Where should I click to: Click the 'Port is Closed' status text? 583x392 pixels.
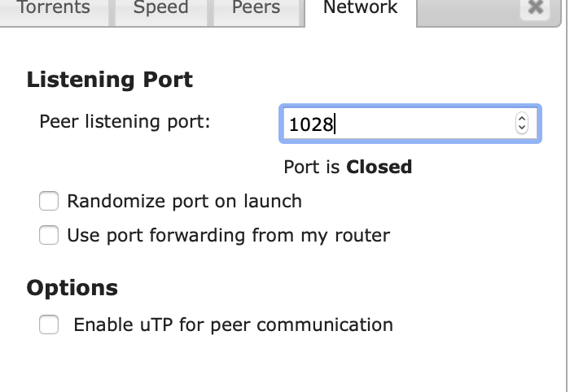point(347,168)
